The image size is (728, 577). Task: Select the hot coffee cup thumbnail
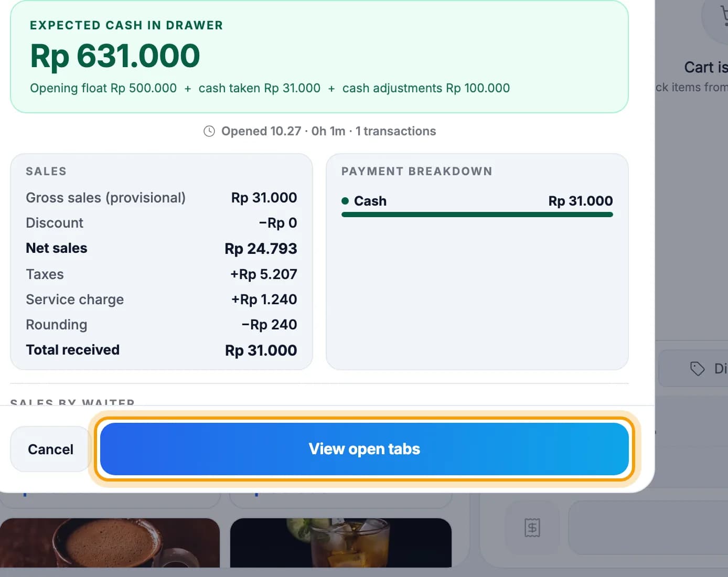click(x=110, y=543)
